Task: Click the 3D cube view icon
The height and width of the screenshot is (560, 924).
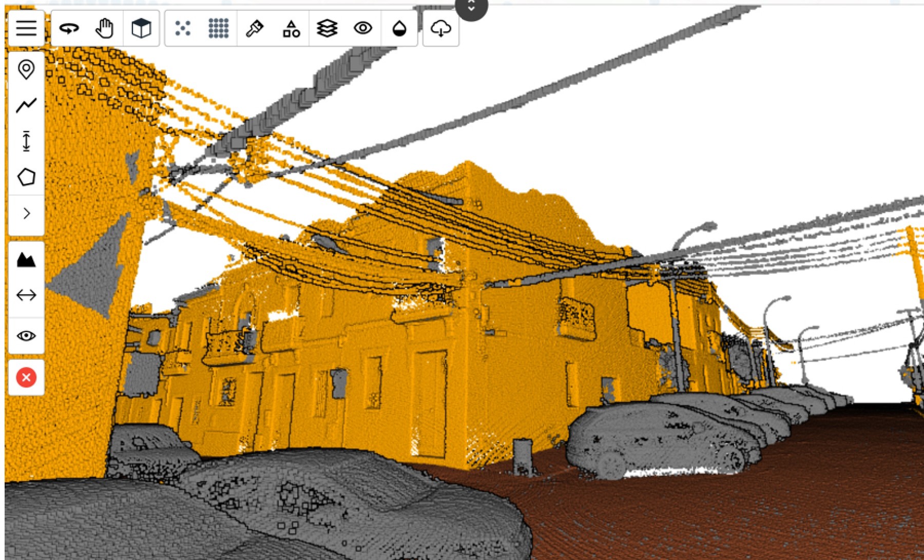Action: [x=141, y=28]
